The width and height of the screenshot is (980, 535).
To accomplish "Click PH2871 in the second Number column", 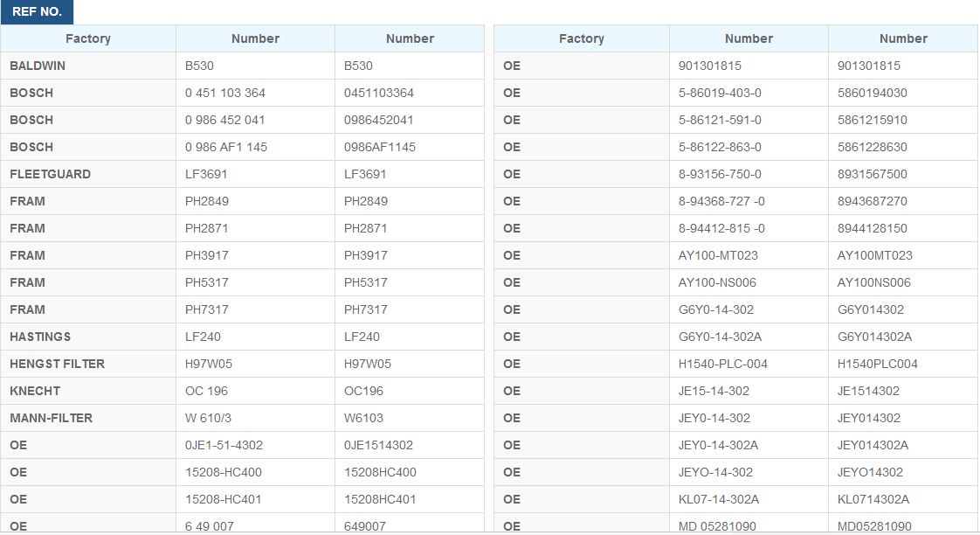I will (366, 228).
